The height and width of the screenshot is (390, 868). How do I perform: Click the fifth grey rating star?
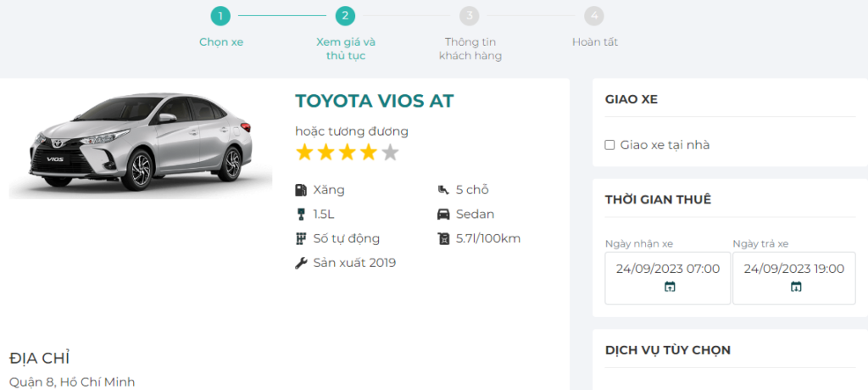pos(390,153)
